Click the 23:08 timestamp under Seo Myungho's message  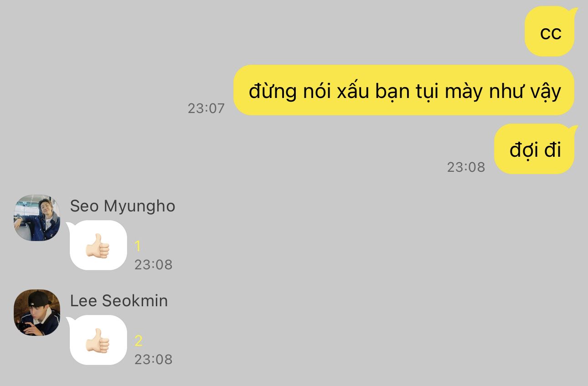point(154,265)
